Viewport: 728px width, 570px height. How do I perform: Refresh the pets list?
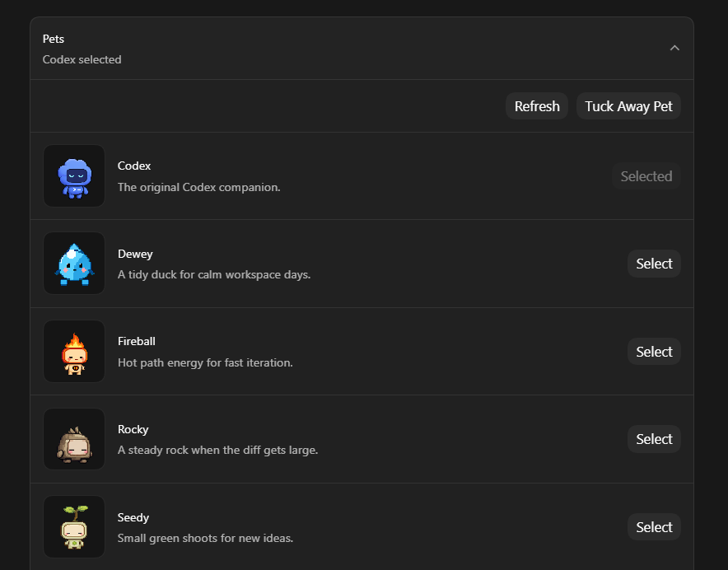537,106
